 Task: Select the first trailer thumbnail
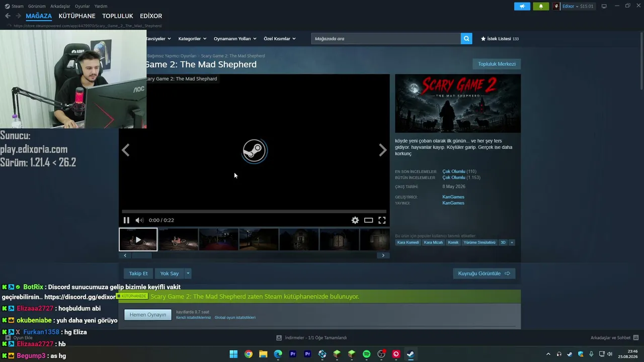(x=138, y=239)
